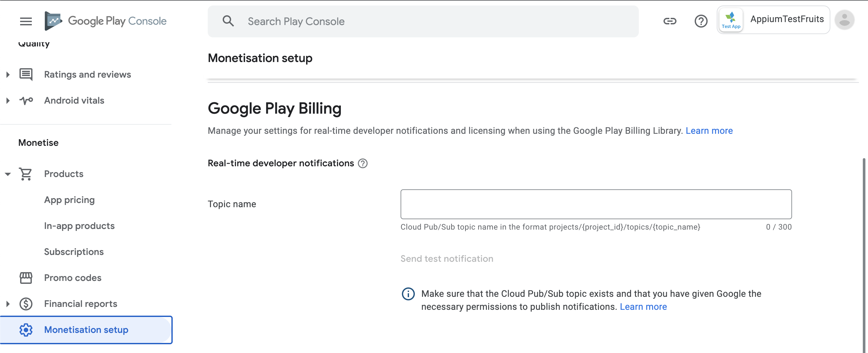This screenshot has width=868, height=353.
Task: Click Send test notification button
Action: pos(446,258)
